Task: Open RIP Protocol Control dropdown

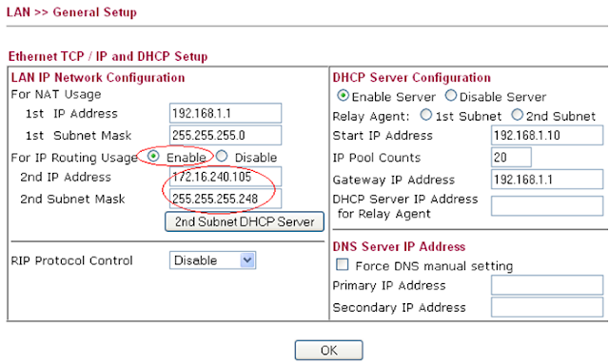Action: 212,260
